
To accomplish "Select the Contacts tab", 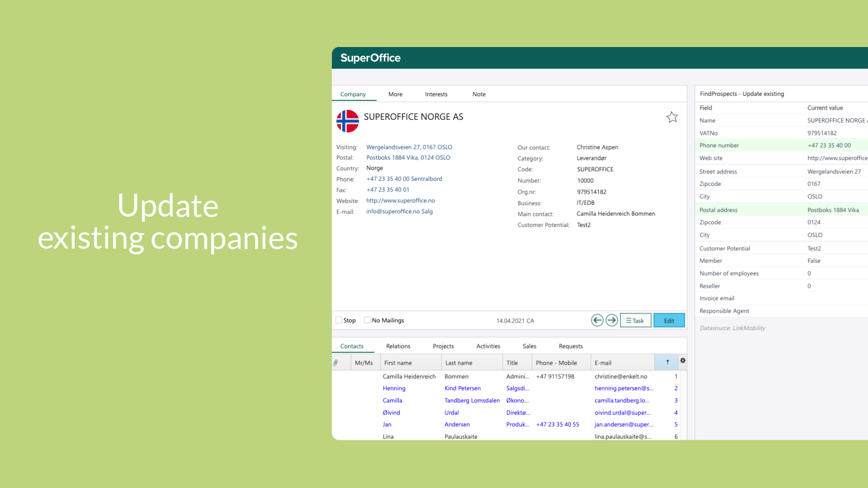I will [x=352, y=346].
